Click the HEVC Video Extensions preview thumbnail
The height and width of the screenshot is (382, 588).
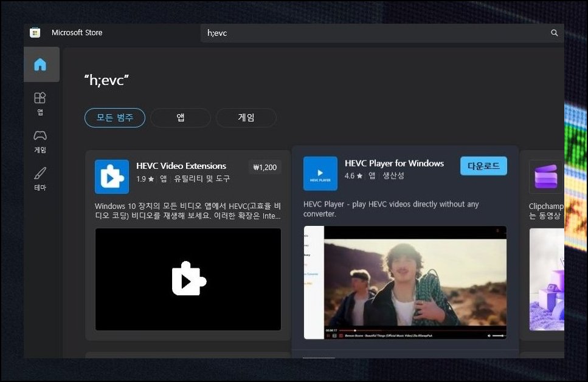[188, 279]
